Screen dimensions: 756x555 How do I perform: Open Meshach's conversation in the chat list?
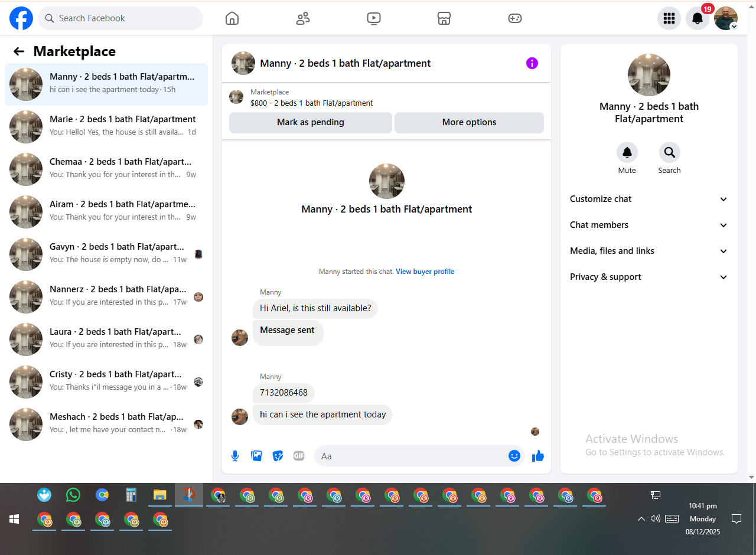point(106,425)
